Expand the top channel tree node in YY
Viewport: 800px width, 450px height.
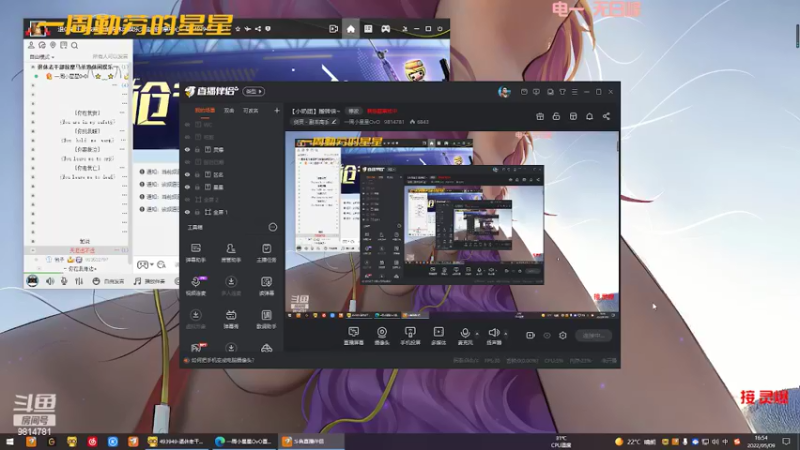click(33, 67)
